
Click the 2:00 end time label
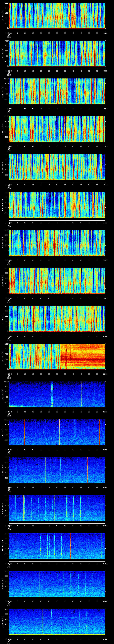click(105, 33)
